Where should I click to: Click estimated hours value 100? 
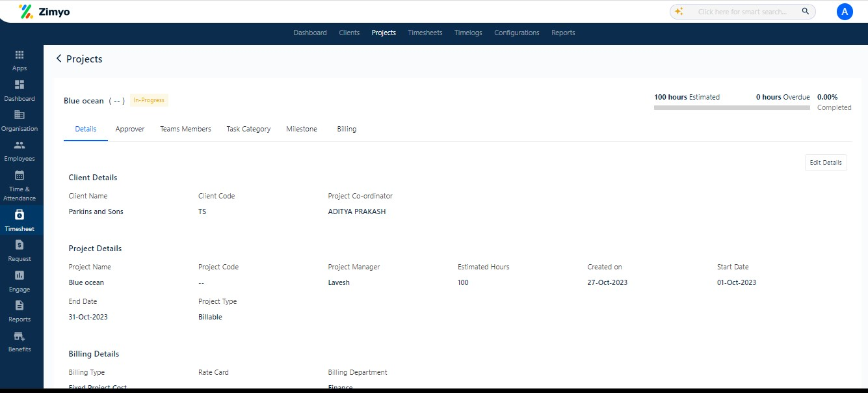(x=463, y=282)
